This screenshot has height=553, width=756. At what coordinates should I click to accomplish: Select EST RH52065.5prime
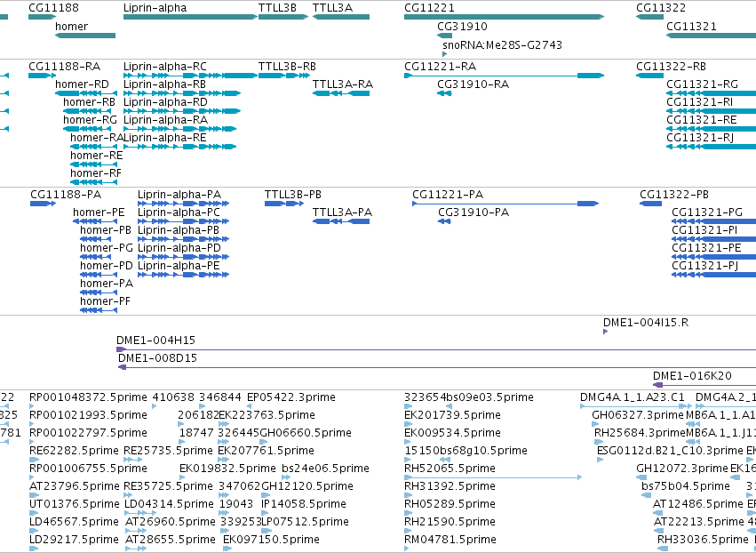point(493,477)
